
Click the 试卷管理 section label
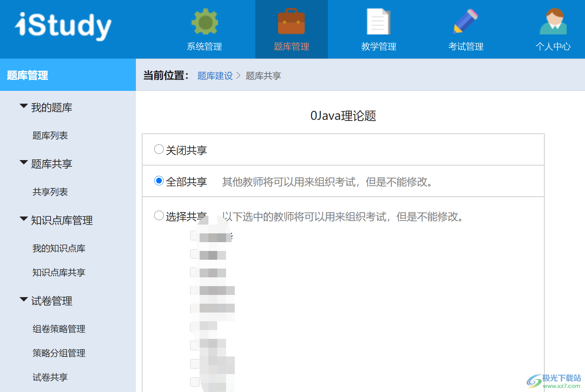pos(52,301)
